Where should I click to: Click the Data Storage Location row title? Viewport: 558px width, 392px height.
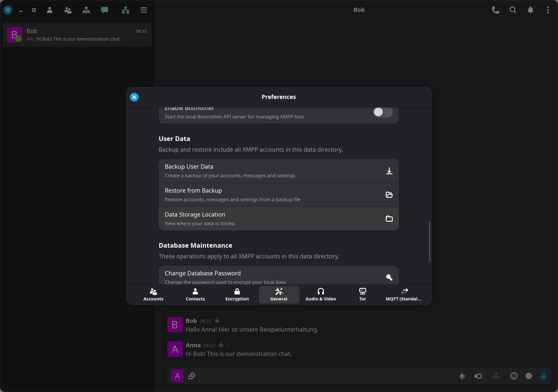(195, 215)
